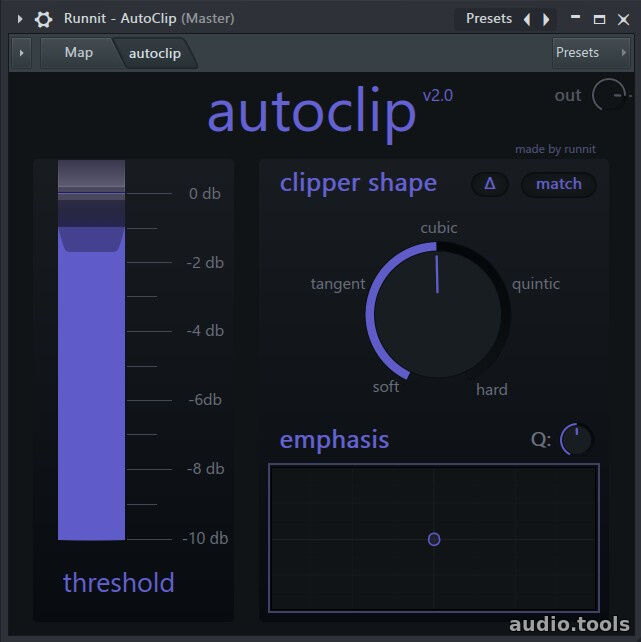Screen dimensions: 641x642
Task: Select the hard clipper shape label
Action: pos(491,390)
